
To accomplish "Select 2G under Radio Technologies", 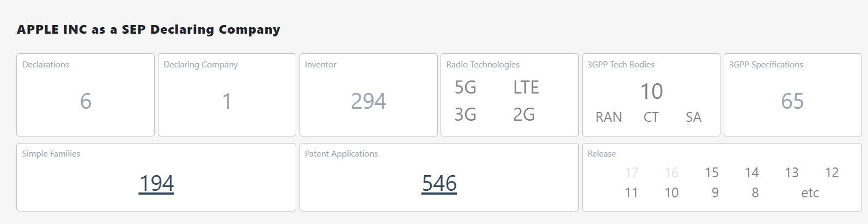I will click(524, 114).
